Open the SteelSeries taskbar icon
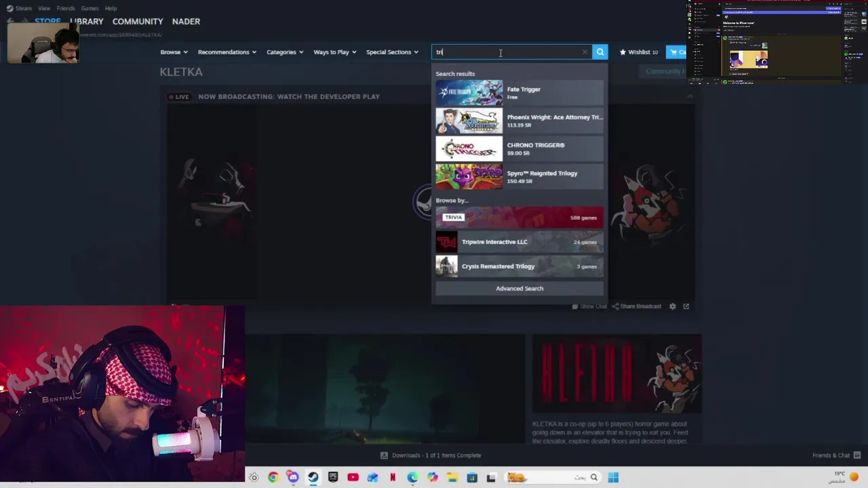 254,477
